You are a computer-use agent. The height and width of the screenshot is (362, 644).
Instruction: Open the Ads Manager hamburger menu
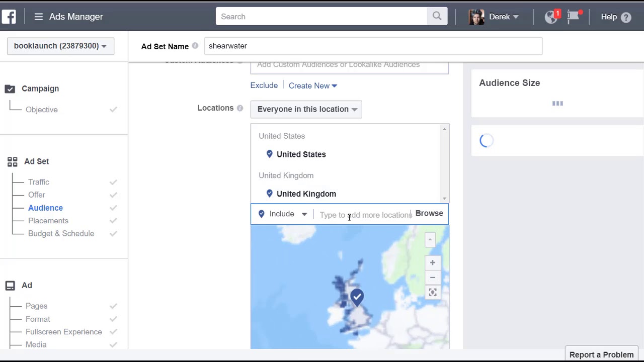(x=38, y=17)
